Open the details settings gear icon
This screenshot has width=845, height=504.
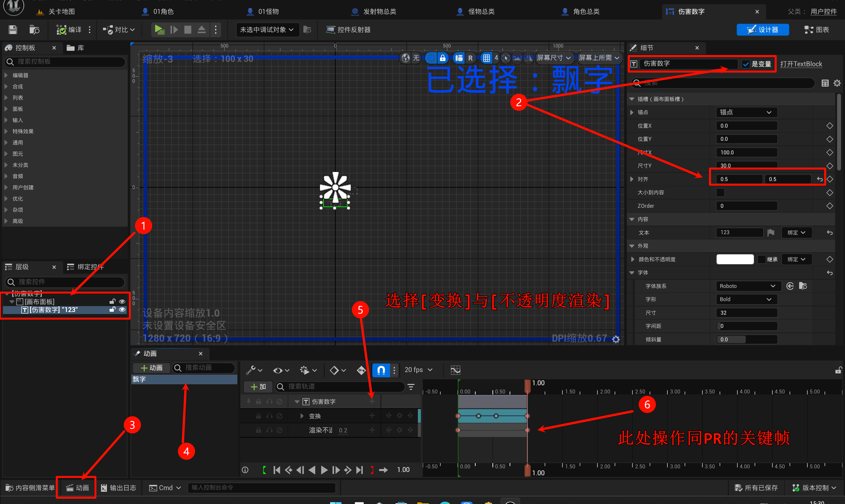837,83
